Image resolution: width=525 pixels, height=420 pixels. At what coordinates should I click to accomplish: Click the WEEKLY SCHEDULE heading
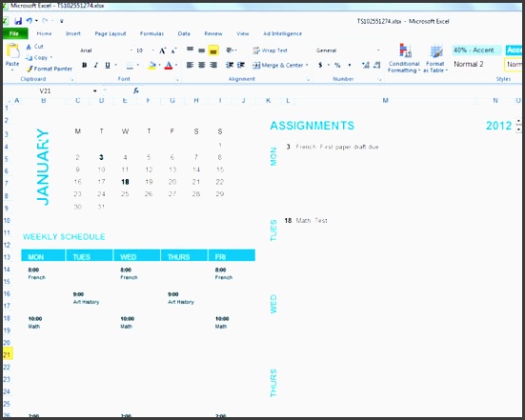click(64, 237)
